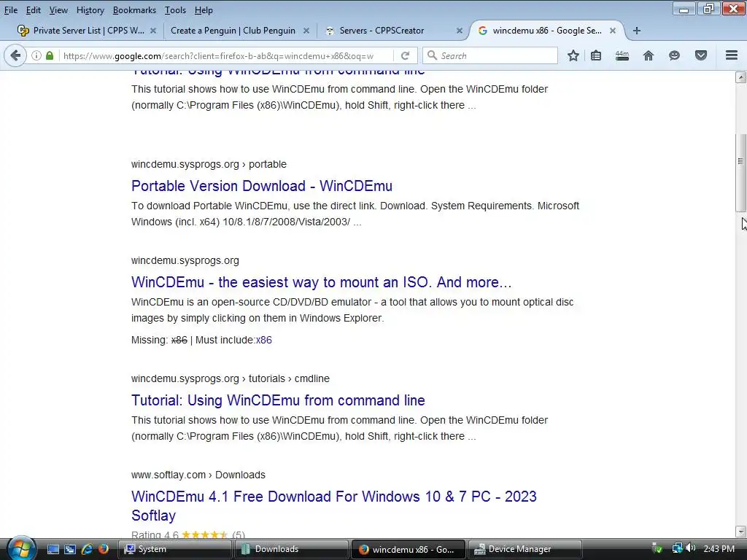
Task: Launch Internet Explorer from quick launch
Action: click(87, 549)
